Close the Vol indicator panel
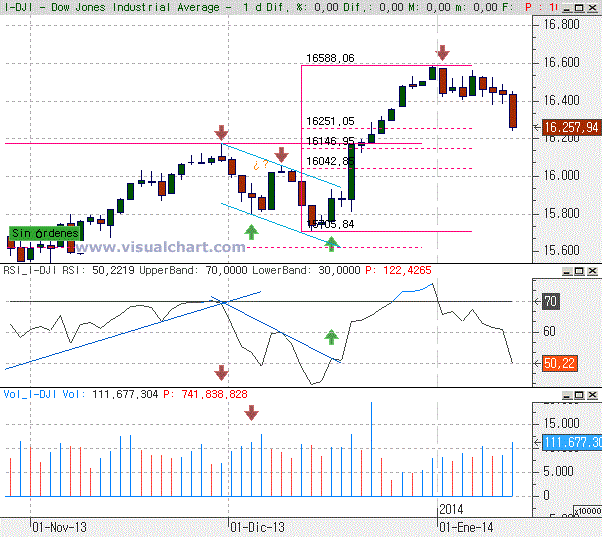 pos(592,395)
